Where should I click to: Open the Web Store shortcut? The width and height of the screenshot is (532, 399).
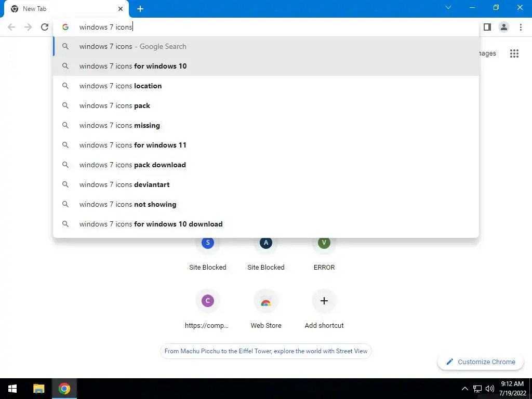(x=266, y=309)
